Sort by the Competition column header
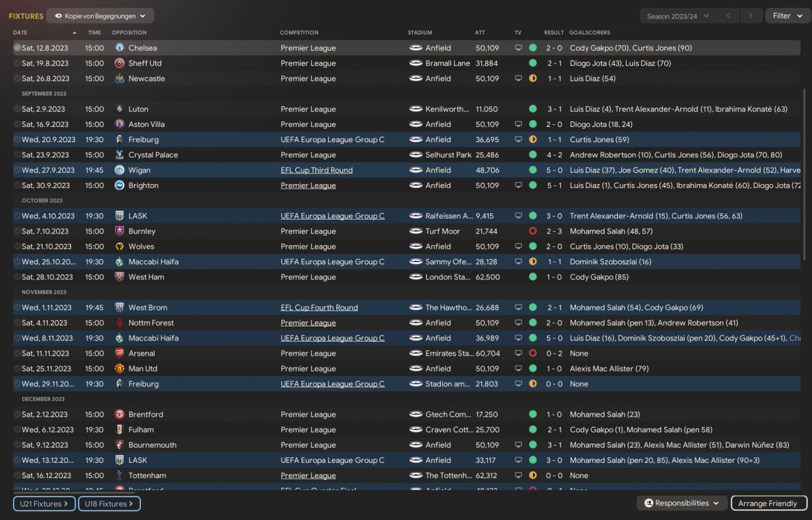812x520 pixels. [x=299, y=32]
